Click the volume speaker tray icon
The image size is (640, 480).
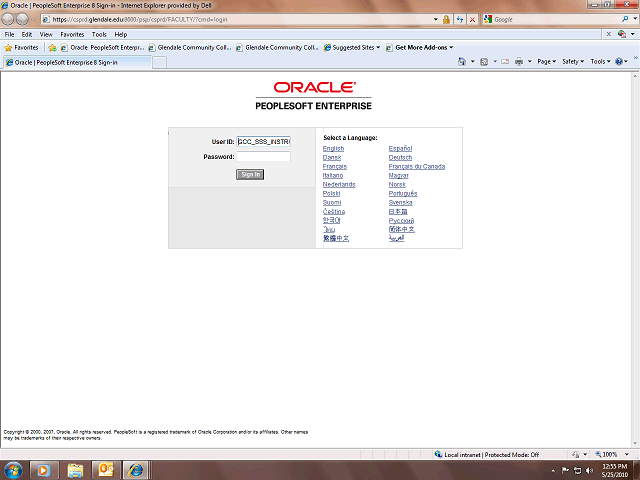[589, 471]
